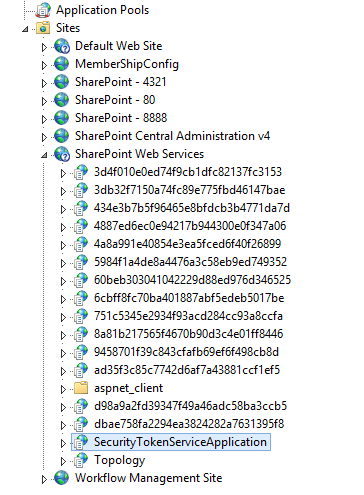Select the SharePoint - 4321 label

pyautogui.click(x=121, y=82)
